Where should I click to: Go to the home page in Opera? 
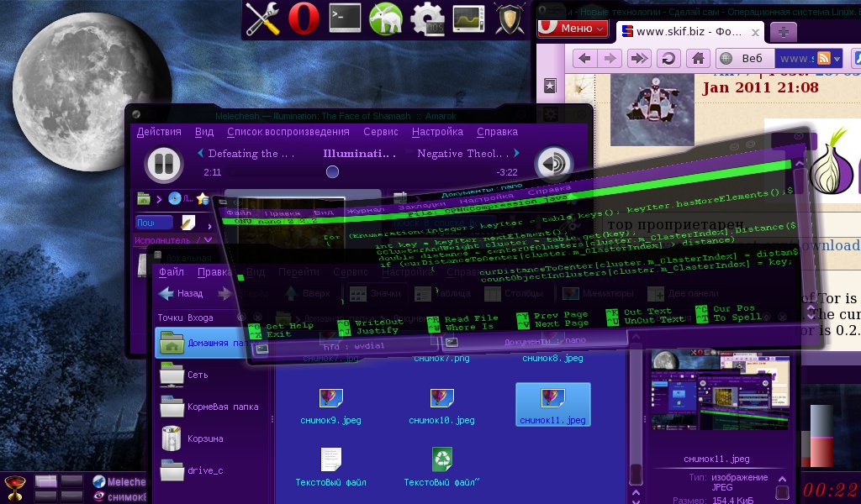point(696,58)
